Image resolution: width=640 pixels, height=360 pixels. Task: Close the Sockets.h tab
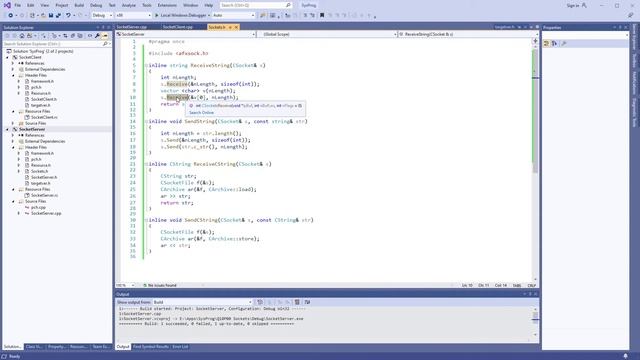click(236, 27)
